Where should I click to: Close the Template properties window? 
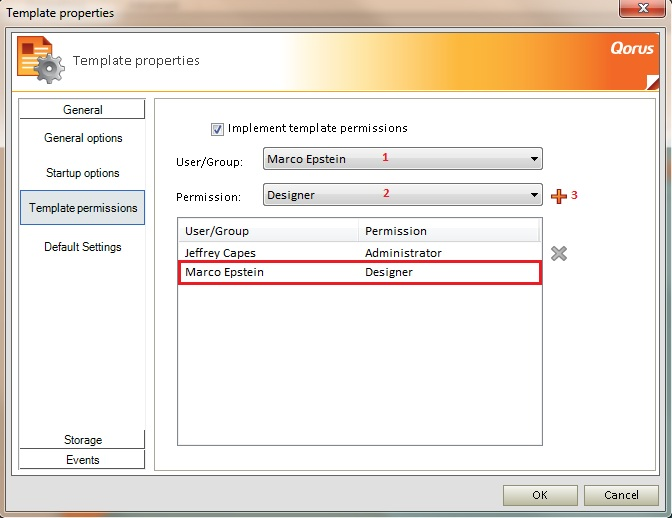pyautogui.click(x=642, y=8)
